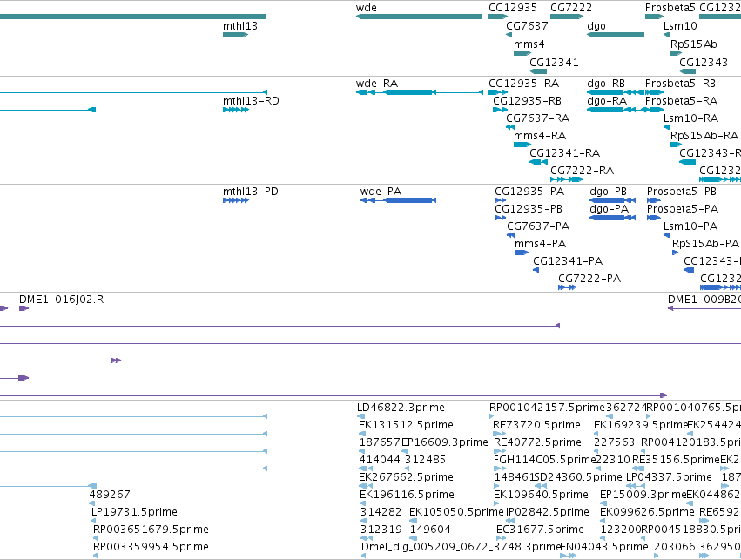Select the LP19731.5prime EST label

click(134, 512)
